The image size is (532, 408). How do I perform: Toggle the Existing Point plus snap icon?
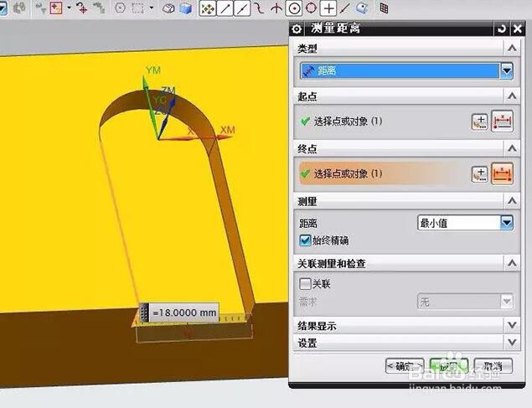[328, 8]
